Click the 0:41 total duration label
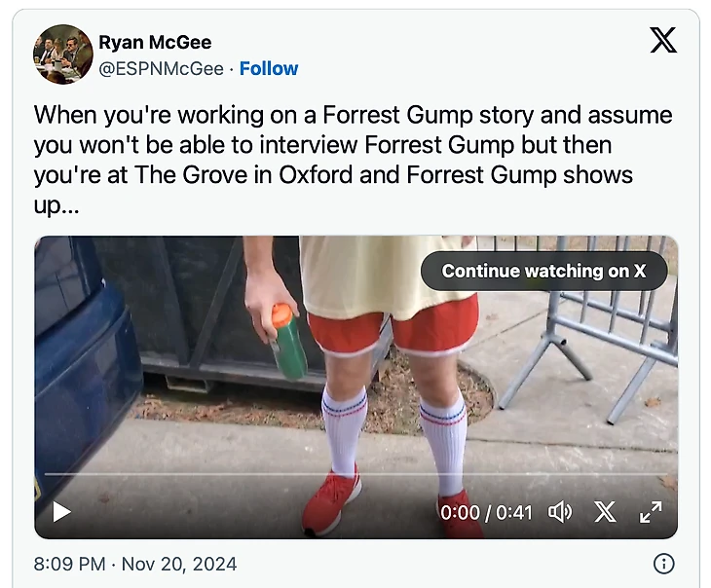This screenshot has width=711, height=588. tap(512, 512)
